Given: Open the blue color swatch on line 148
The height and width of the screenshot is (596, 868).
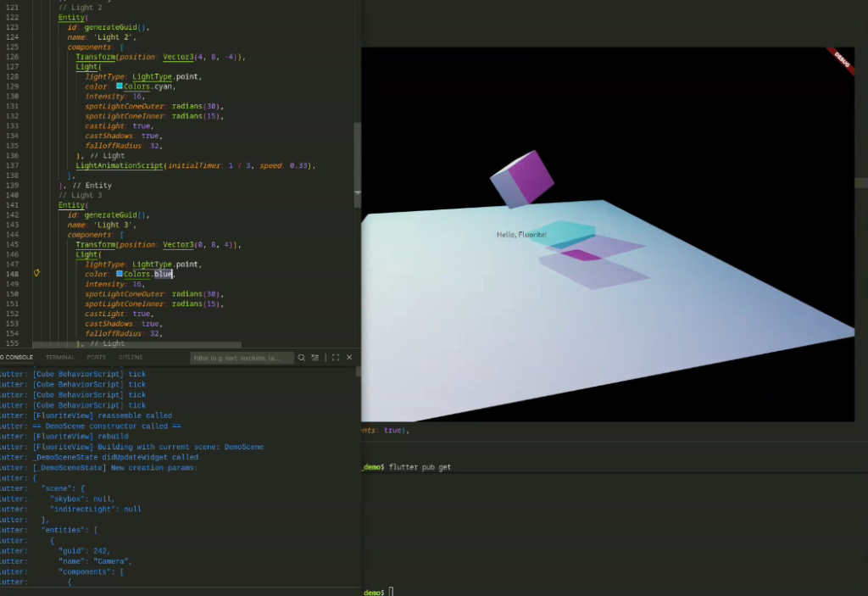Looking at the screenshot, I should tap(120, 274).
